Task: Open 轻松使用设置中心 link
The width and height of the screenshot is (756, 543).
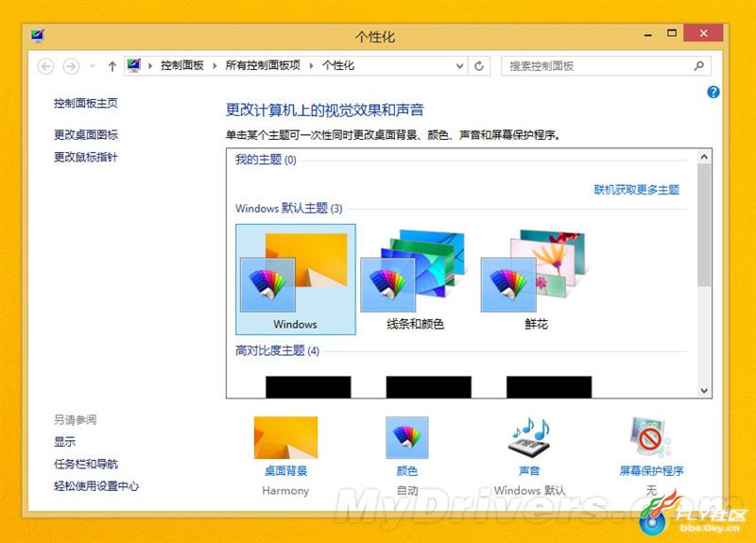Action: click(x=96, y=486)
